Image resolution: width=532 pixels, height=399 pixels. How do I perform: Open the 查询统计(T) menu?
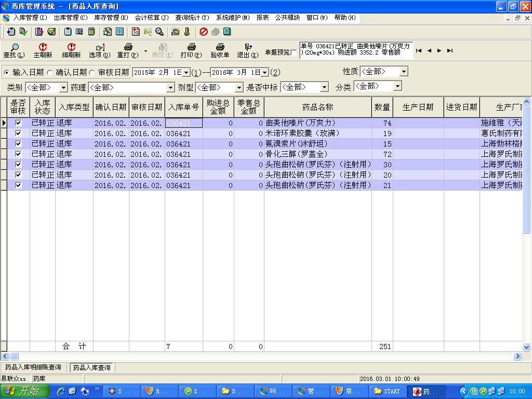tap(192, 18)
